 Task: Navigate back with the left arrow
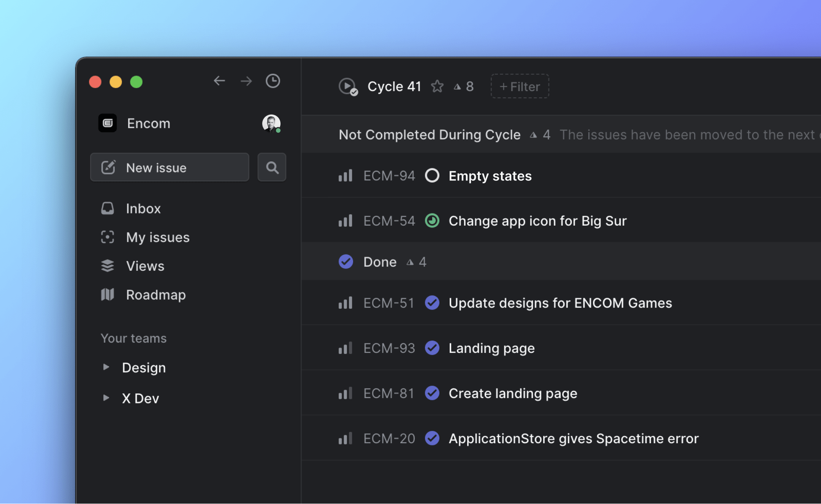point(219,81)
